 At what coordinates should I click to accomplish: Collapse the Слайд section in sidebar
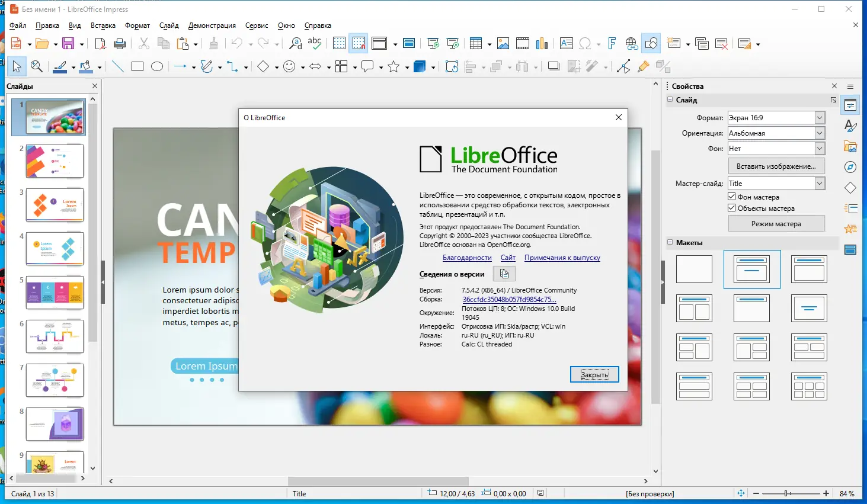point(670,100)
